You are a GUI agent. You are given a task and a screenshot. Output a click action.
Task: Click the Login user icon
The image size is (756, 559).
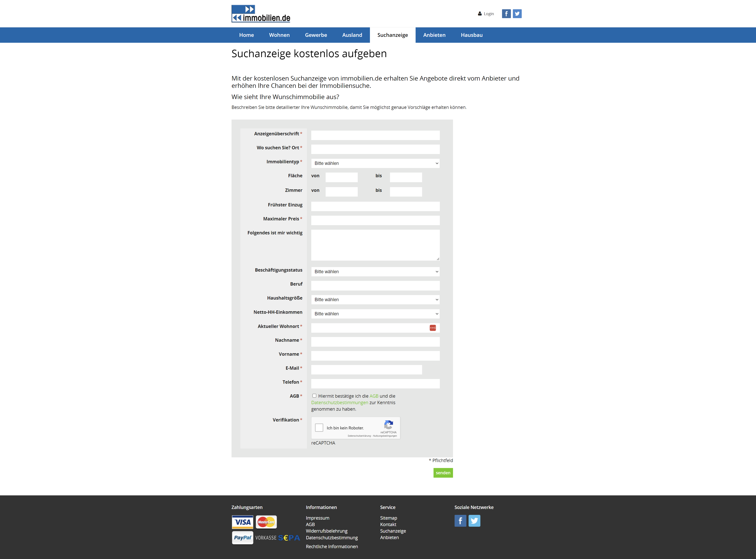[479, 14]
